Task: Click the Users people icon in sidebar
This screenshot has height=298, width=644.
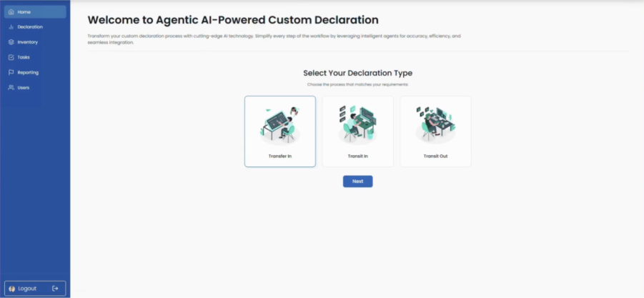Action: [11, 87]
